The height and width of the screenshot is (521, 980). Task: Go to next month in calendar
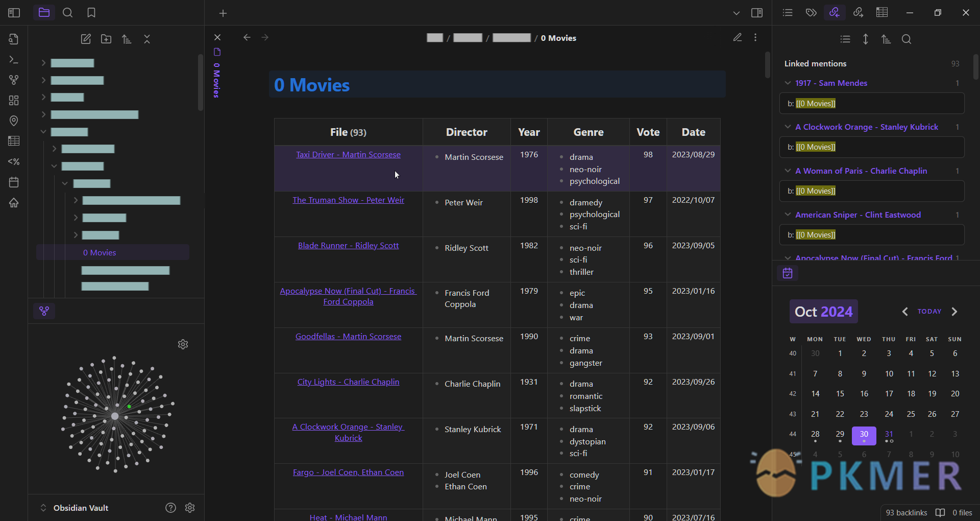click(x=954, y=312)
